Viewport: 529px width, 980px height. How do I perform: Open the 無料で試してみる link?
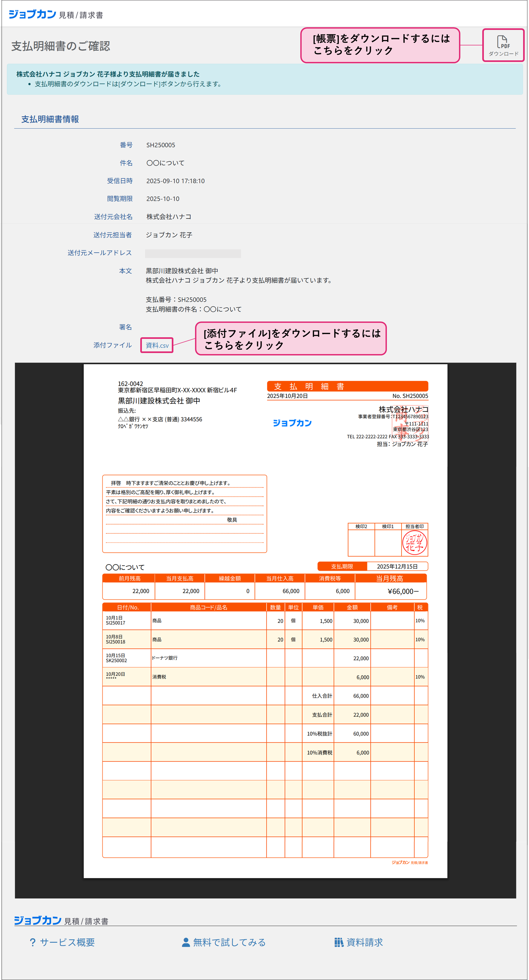[x=229, y=942]
